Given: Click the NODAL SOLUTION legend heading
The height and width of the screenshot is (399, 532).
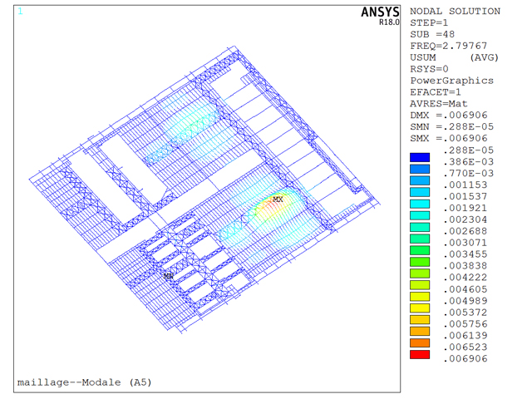Looking at the screenshot, I should 456,12.
